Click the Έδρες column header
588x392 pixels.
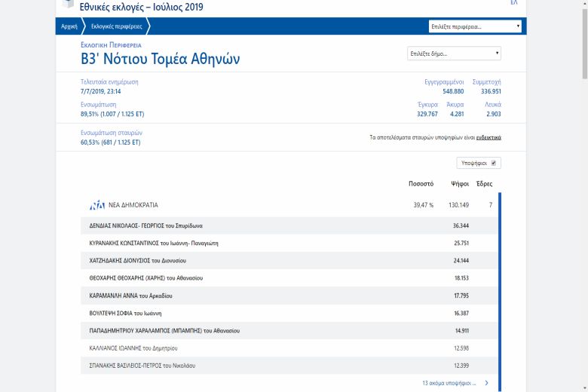(484, 184)
